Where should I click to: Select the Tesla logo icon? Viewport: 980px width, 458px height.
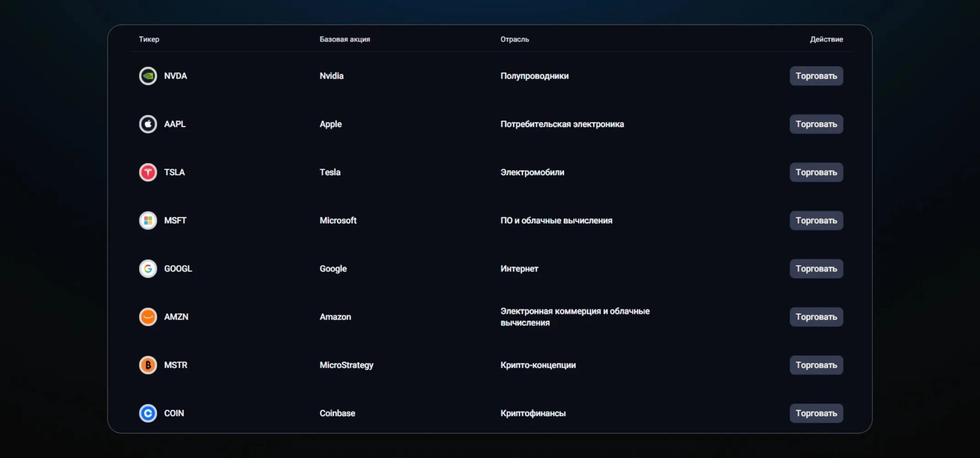(x=148, y=172)
